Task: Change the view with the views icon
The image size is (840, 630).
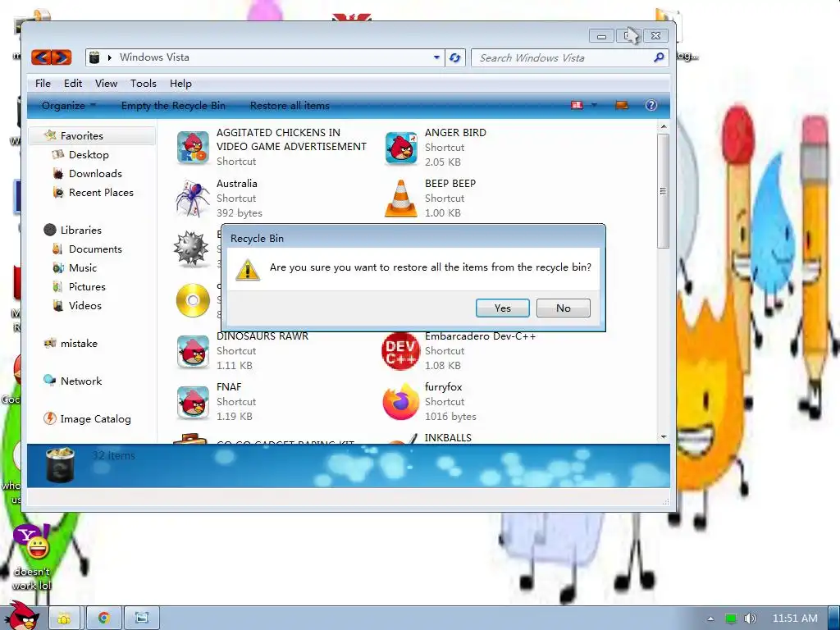Action: pos(577,105)
